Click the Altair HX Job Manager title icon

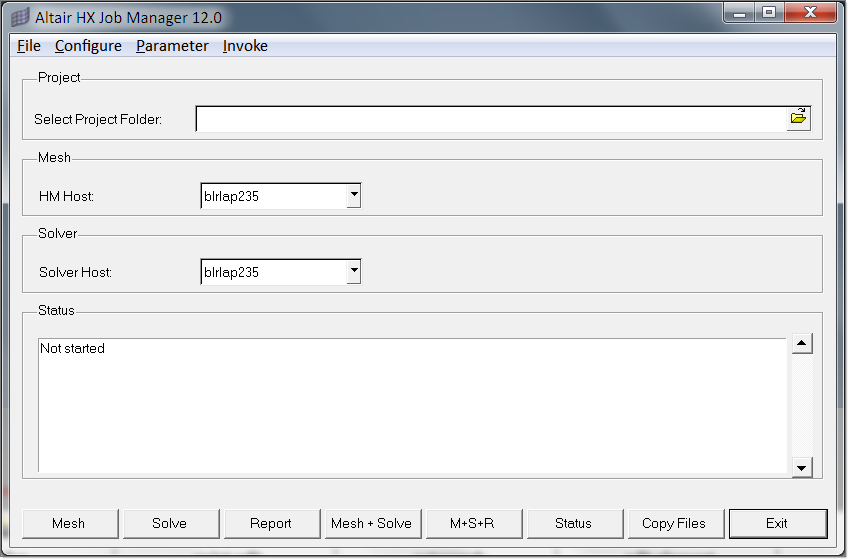coord(21,17)
